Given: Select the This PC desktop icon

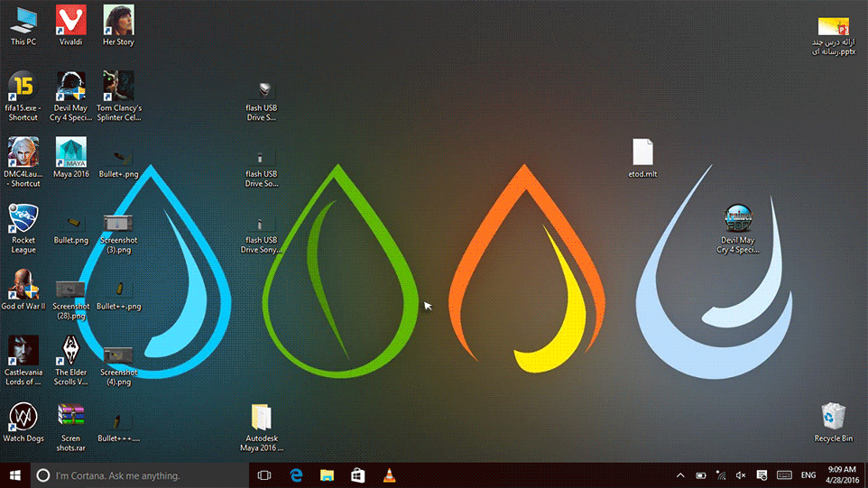Looking at the screenshot, I should point(23,25).
